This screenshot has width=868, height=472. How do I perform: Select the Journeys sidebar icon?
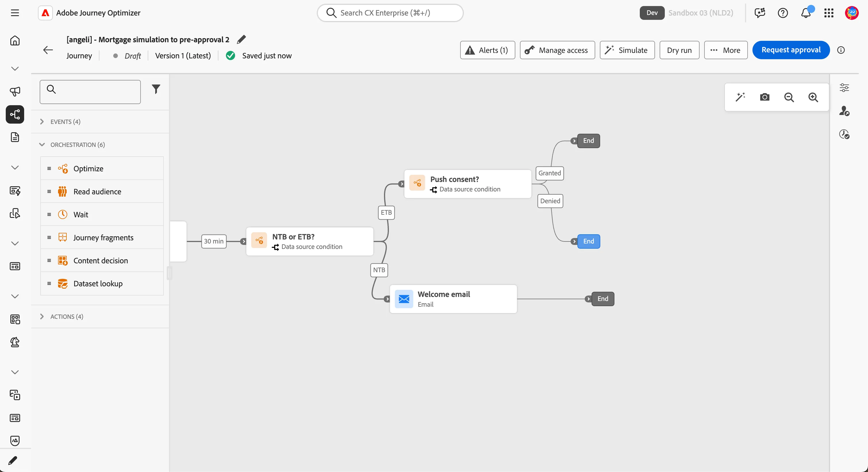pyautogui.click(x=15, y=114)
